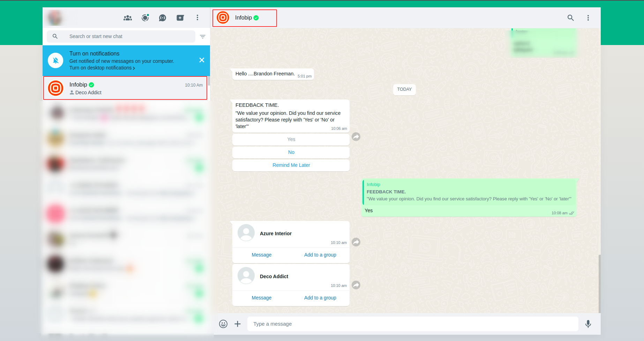644x341 pixels.
Task: Add Azure Interior to a group
Action: pos(320,255)
